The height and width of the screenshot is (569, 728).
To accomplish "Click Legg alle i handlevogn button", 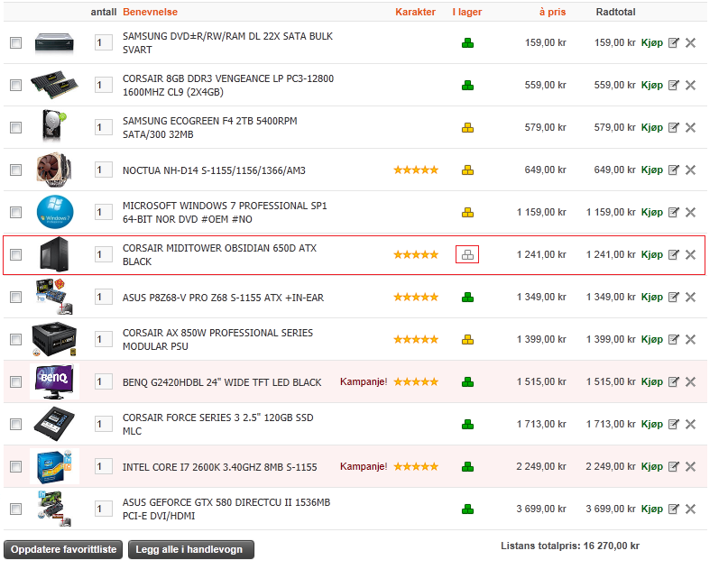I will 191,550.
